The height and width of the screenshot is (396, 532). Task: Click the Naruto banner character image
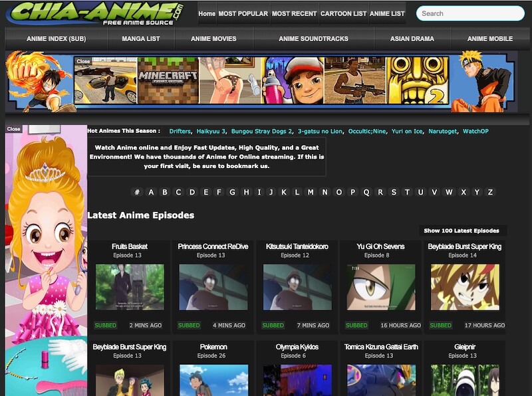click(x=481, y=81)
